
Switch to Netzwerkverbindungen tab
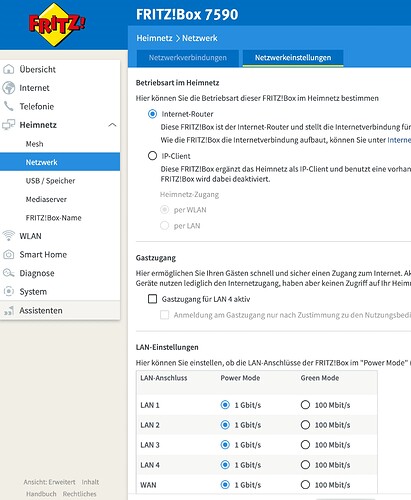coord(188,58)
